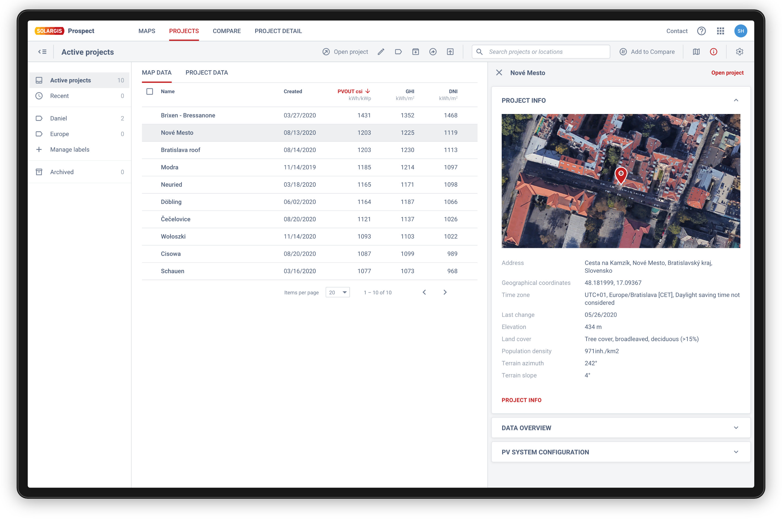Go to the previous page arrow
This screenshot has width=782, height=532.
click(424, 292)
